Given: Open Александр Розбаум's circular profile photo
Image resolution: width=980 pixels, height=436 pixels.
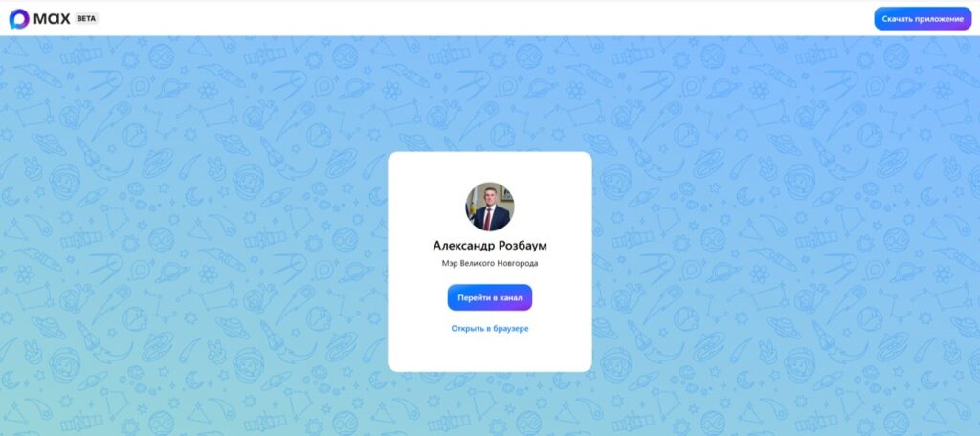Looking at the screenshot, I should pos(489,207).
